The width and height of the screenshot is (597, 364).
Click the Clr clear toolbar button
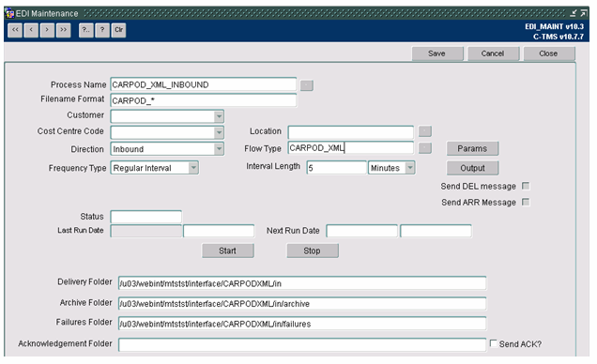118,30
